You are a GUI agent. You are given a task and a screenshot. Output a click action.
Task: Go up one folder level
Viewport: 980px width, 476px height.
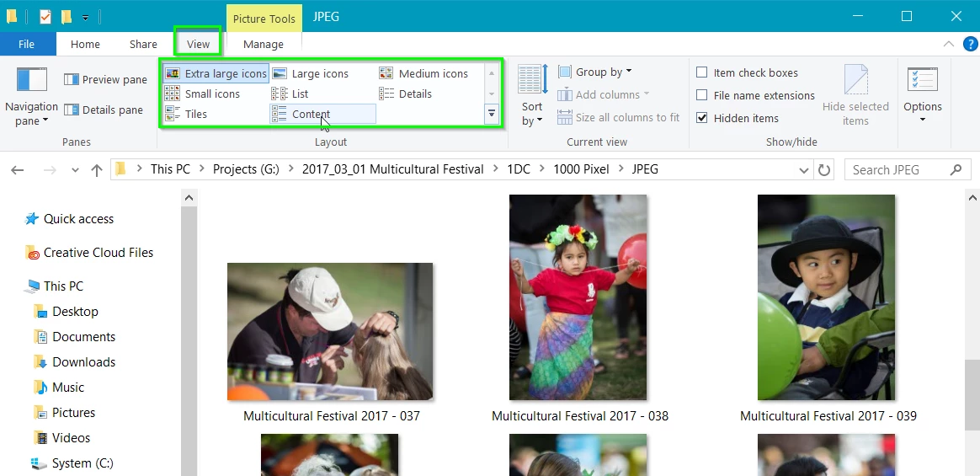(96, 169)
